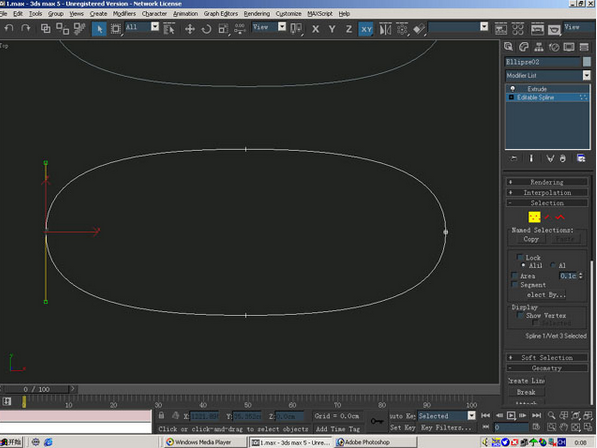Toggle the Extrude modifier lightbulb
The height and width of the screenshot is (448, 597).
pos(512,89)
